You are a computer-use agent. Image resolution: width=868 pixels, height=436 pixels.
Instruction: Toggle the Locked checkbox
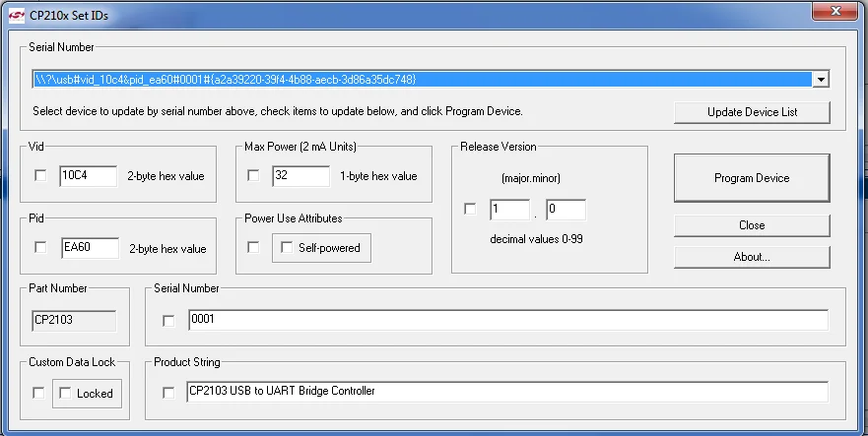tap(65, 393)
